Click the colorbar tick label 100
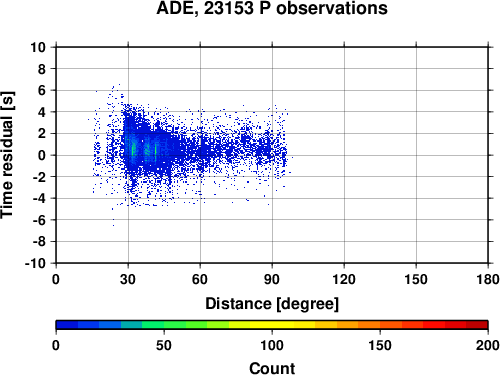This screenshot has width=500, height=375. [272, 345]
